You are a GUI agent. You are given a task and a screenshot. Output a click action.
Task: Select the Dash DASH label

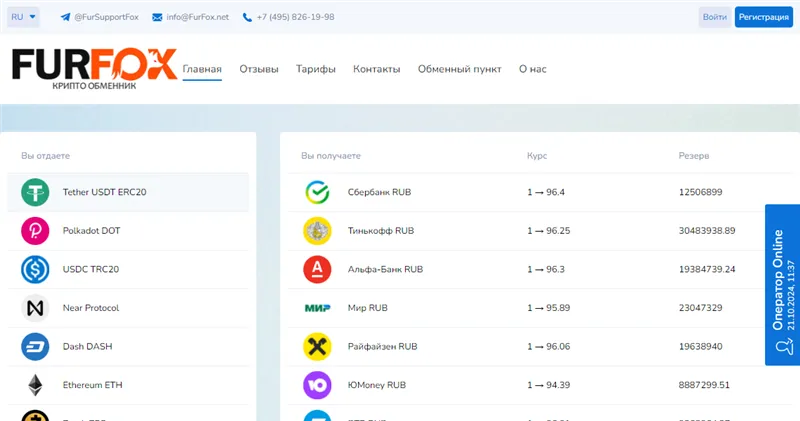pyautogui.click(x=87, y=346)
